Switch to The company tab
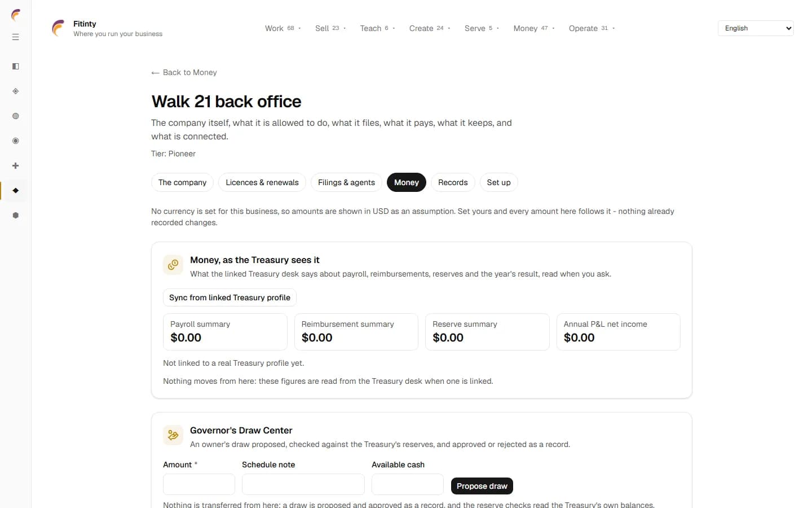Viewport: 812px width, 508px height. click(x=182, y=182)
